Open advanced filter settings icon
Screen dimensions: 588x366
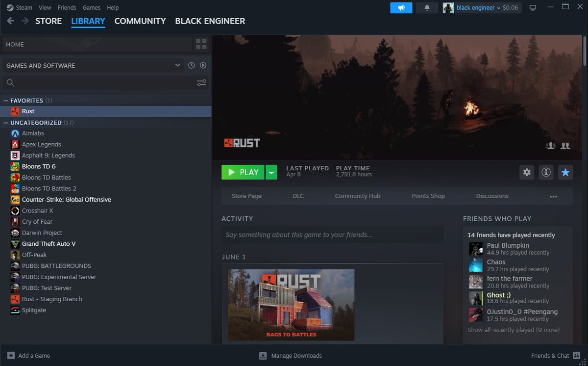coord(201,82)
